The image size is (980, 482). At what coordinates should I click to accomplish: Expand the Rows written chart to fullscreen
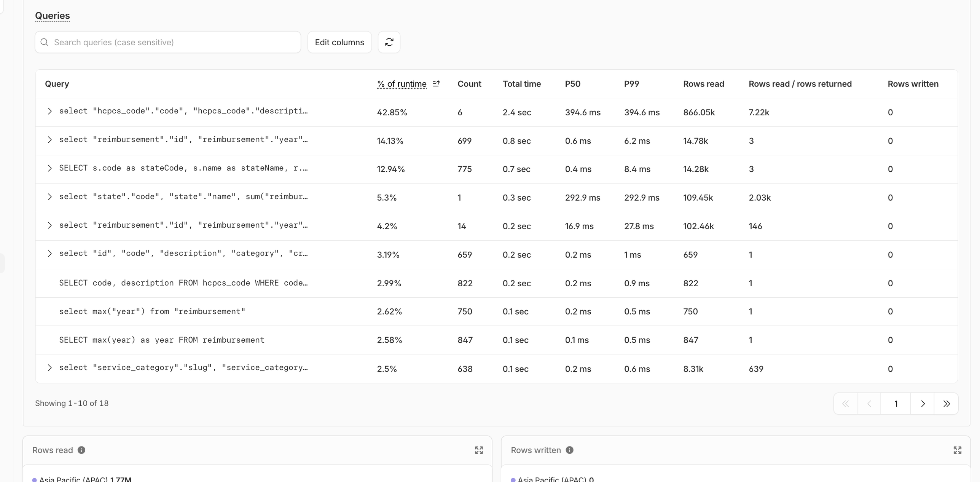(x=958, y=450)
